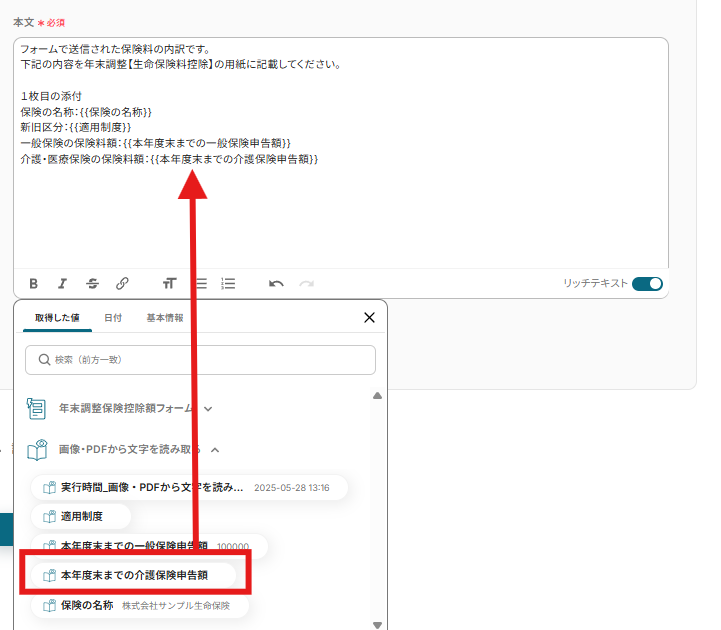This screenshot has height=630, width=721.
Task: Select the 保険の名称 value chip
Action: 140,606
